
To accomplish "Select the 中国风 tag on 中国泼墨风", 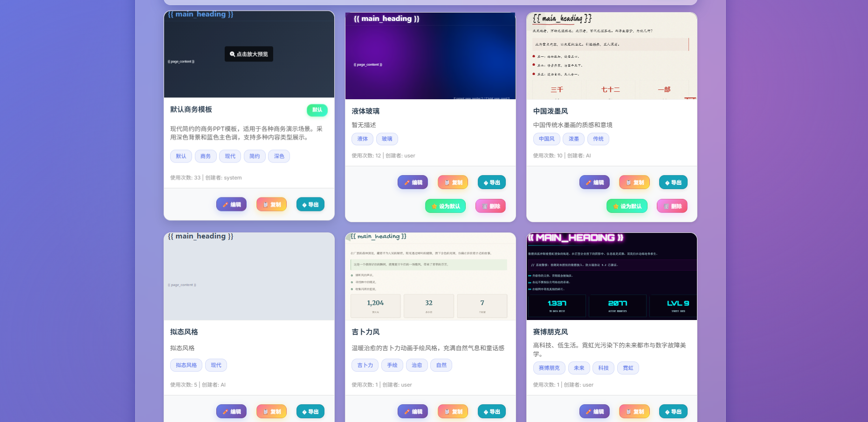I will click(x=546, y=139).
